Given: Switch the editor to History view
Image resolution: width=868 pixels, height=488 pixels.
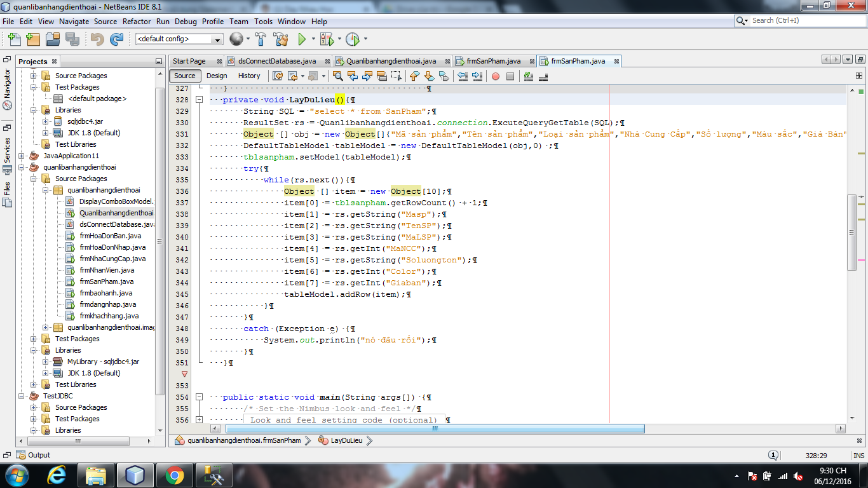Looking at the screenshot, I should (249, 76).
